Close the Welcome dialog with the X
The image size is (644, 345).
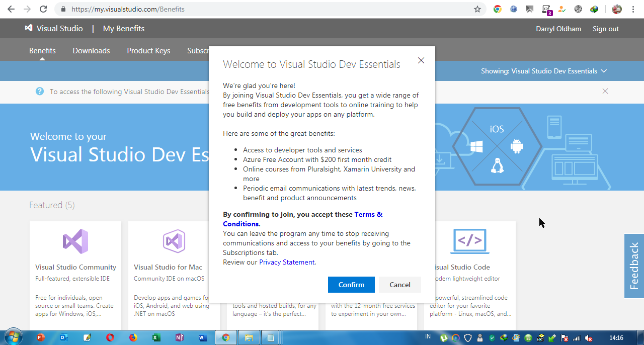(x=421, y=60)
